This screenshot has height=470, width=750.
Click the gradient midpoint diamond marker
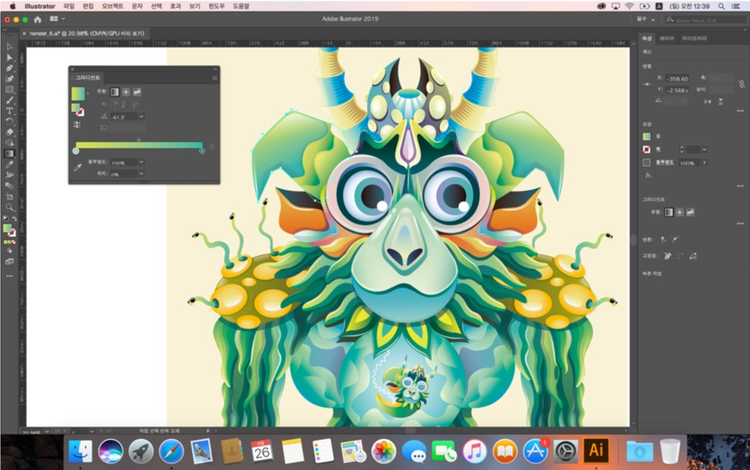(139, 140)
